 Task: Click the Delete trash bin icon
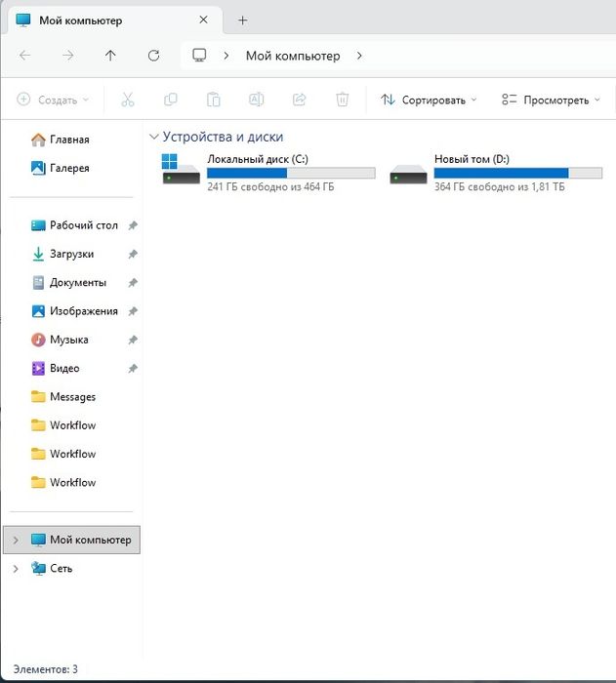click(x=343, y=100)
